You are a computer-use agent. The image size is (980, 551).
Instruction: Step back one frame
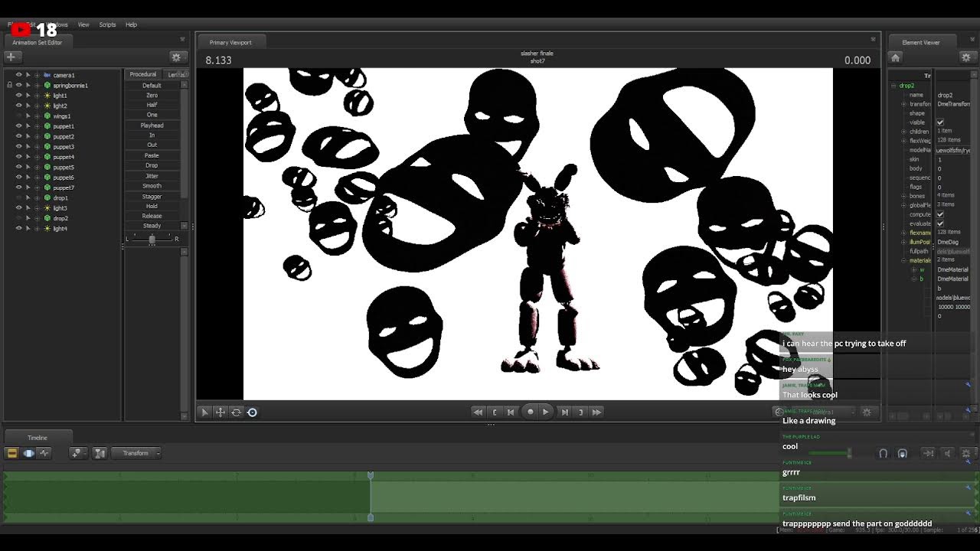(x=511, y=412)
